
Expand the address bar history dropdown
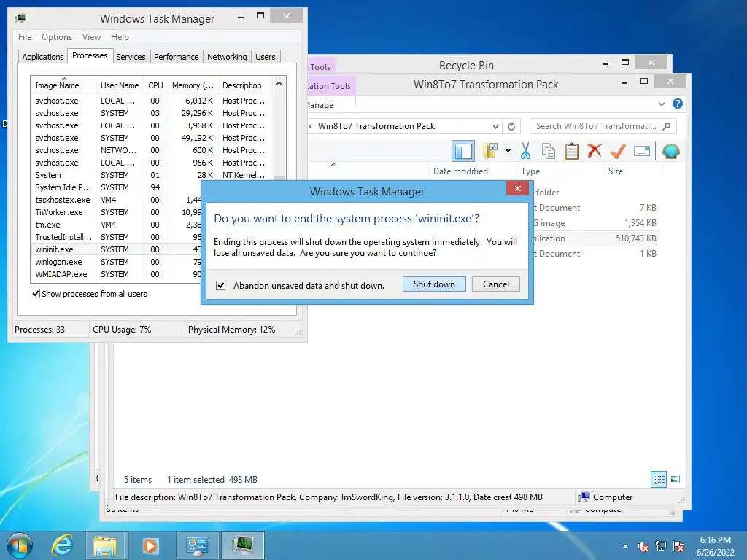[495, 126]
